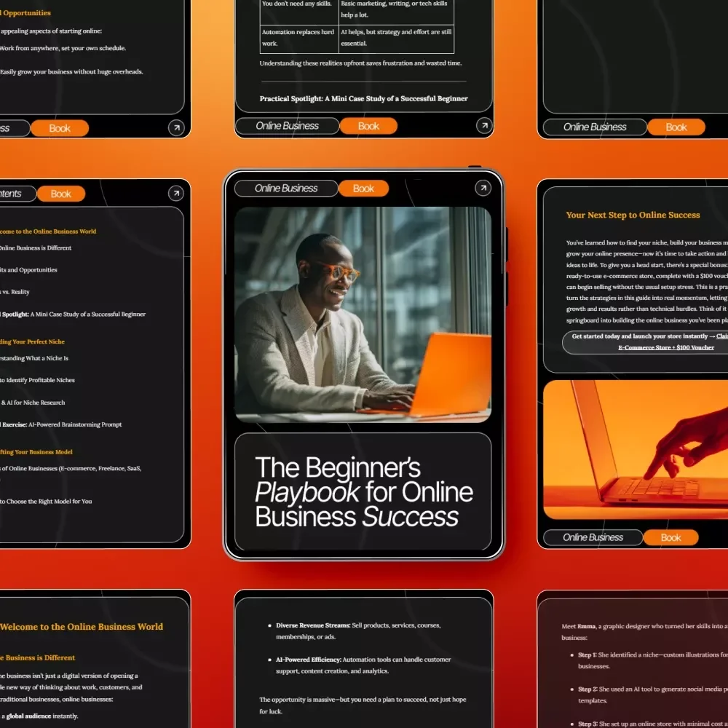Click the arrow icon on the contents card
The image size is (728, 728).
[x=176, y=193]
